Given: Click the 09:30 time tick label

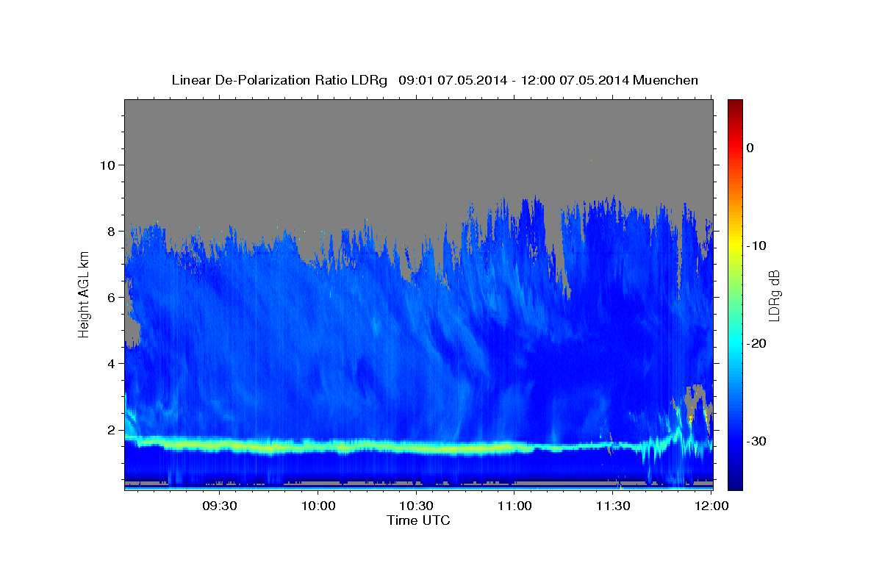Looking at the screenshot, I should coord(220,506).
